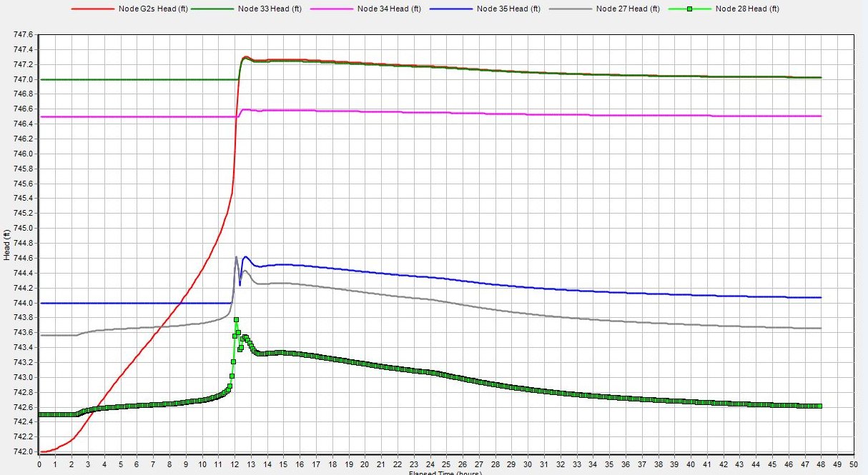Viewport: 868px width, 475px height.
Task: Click the 742.0 y-axis label
Action: pos(24,451)
